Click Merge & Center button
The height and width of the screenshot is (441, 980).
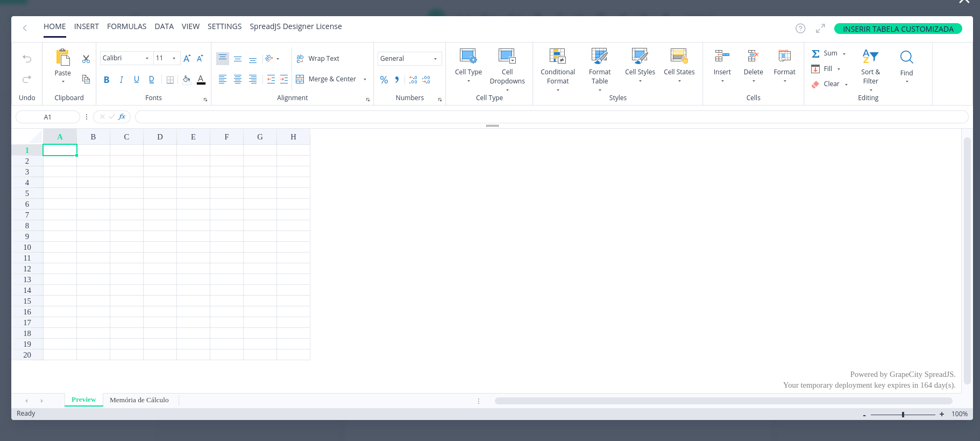click(326, 79)
